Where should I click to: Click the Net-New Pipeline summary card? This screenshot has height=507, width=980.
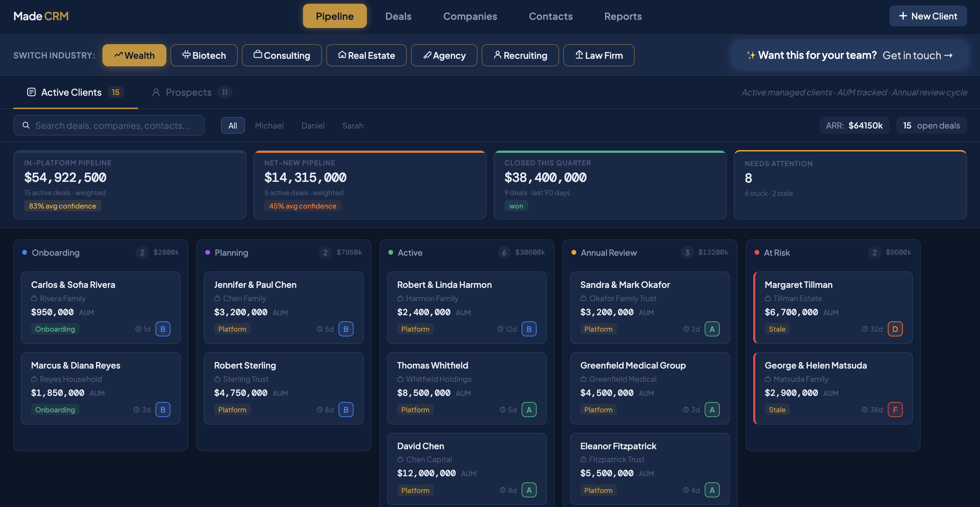tap(370, 185)
